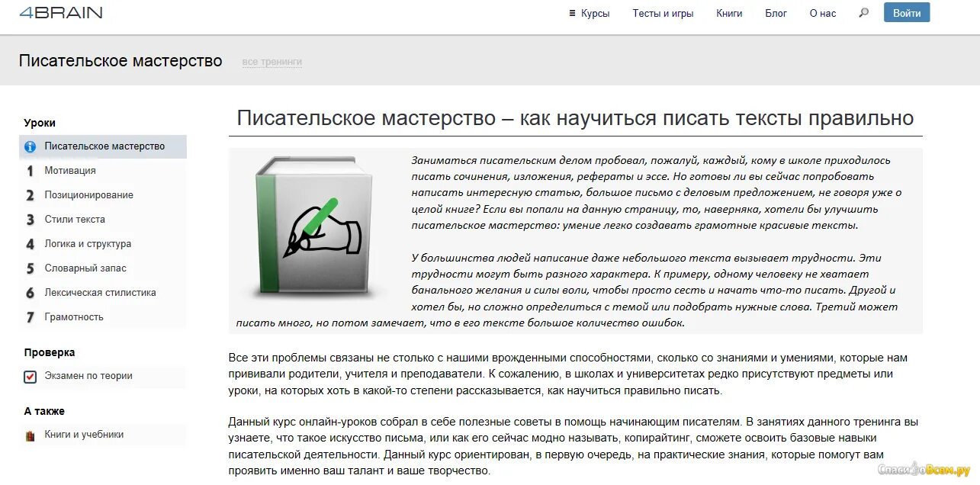Click the number 6 lesson icon
The width and height of the screenshot is (980, 485).
(30, 293)
